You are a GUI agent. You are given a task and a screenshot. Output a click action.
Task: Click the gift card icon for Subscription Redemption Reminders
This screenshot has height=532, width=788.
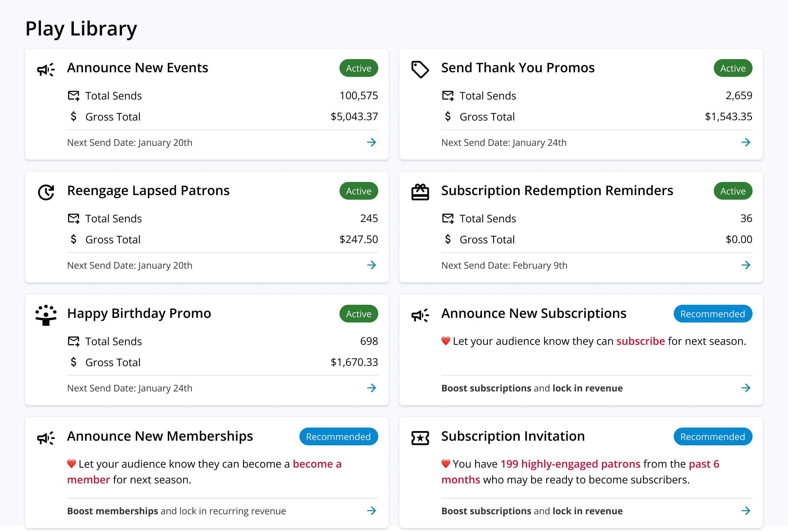point(420,192)
